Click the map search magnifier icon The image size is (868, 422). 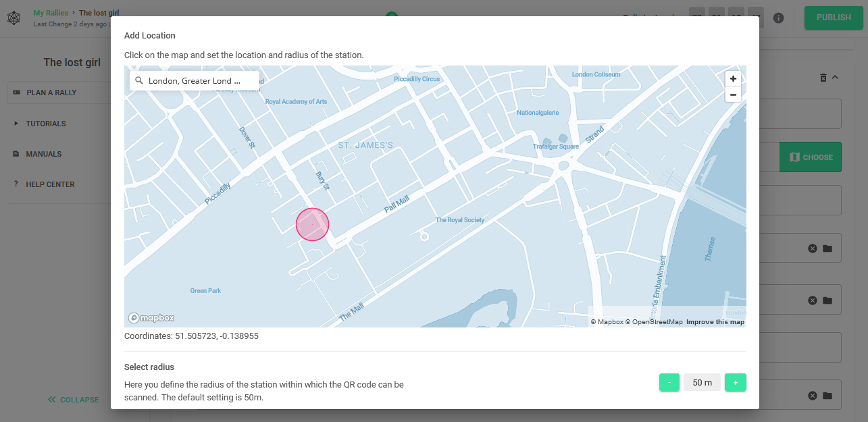[x=139, y=81]
